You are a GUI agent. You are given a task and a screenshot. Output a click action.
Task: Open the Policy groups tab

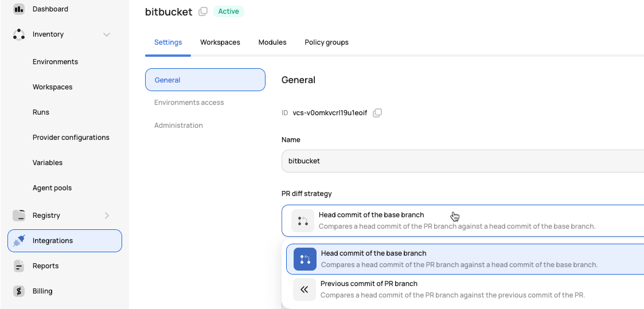(x=326, y=42)
